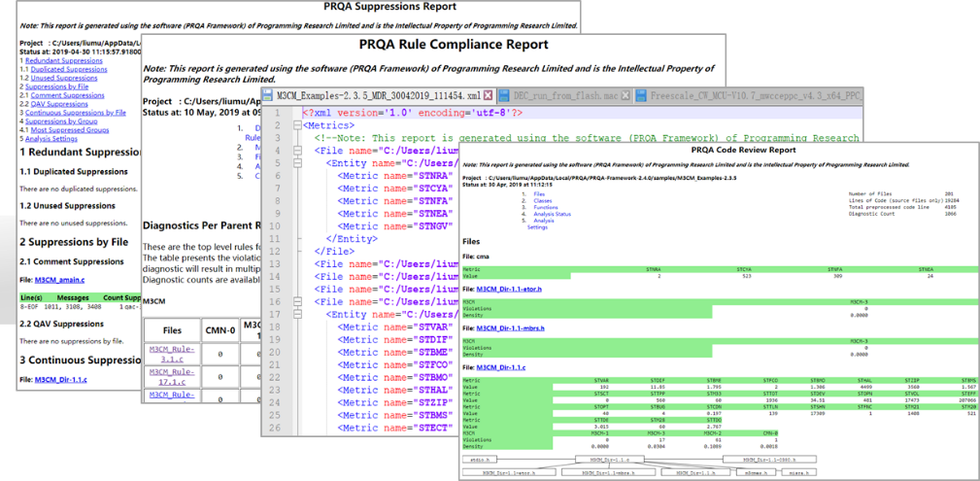Click the save icon on M3CM_Examples xml tab

268,95
